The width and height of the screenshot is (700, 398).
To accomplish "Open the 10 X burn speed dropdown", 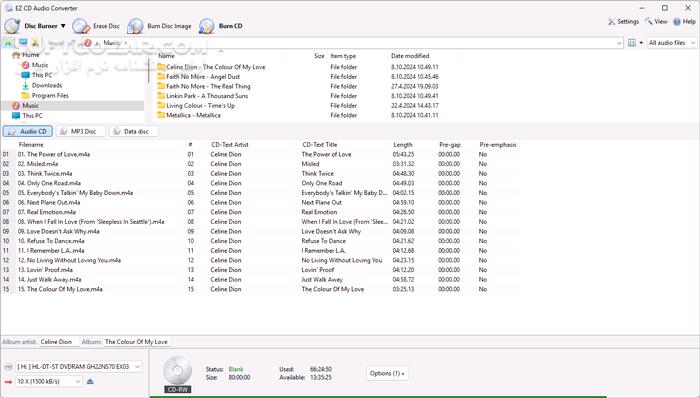I will pyautogui.click(x=49, y=381).
